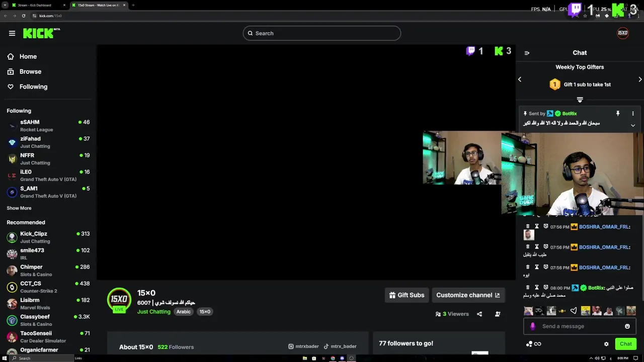Open channel points infinity icon

[x=537, y=344]
